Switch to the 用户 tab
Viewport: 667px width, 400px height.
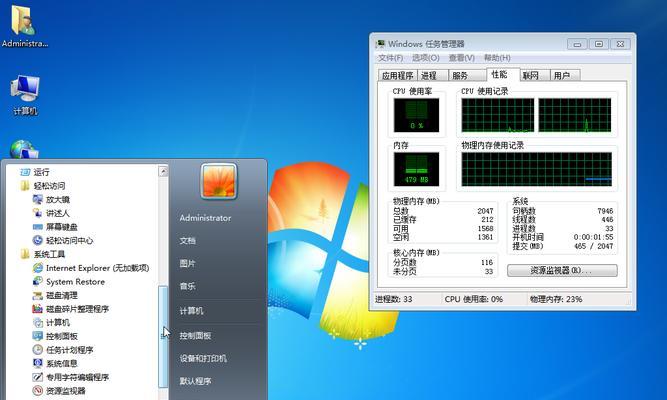(565, 75)
